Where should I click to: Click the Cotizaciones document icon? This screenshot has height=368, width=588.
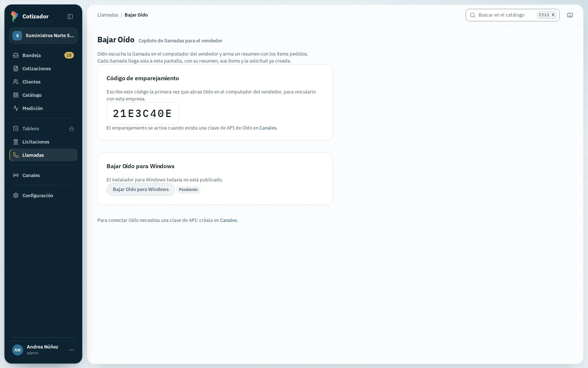16,68
